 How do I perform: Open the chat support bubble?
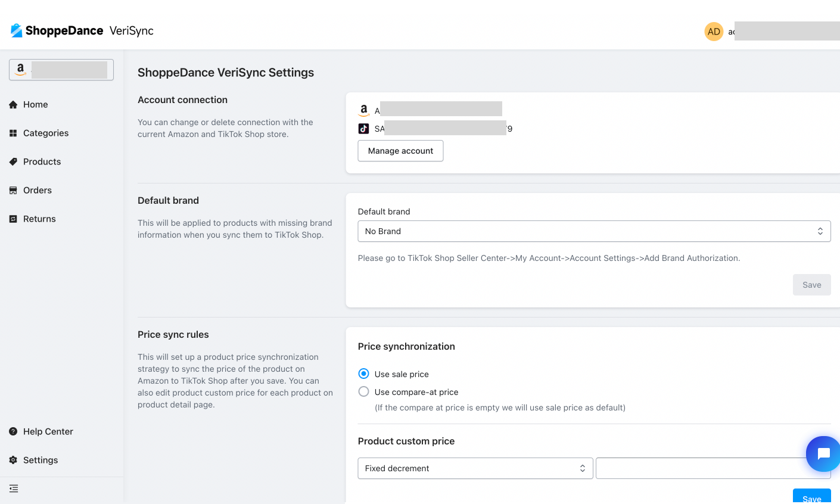point(823,454)
